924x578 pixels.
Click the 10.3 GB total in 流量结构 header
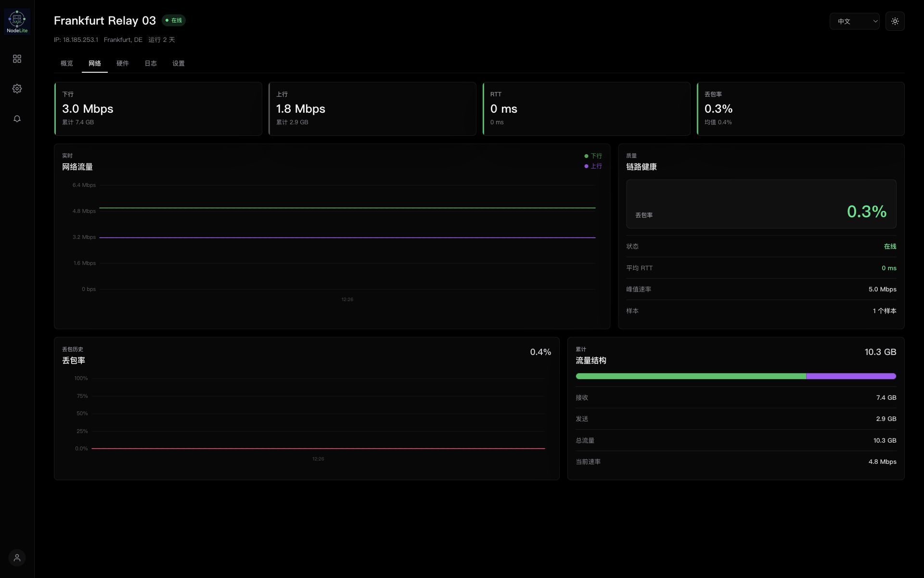(880, 352)
